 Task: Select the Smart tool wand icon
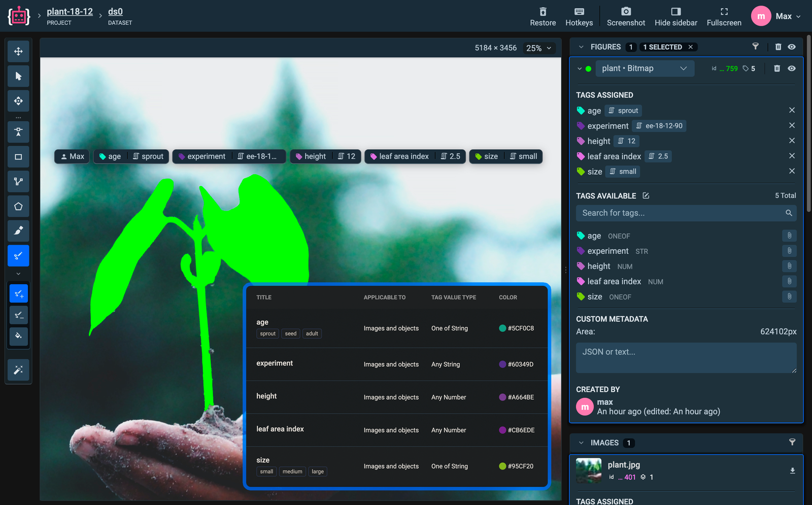[18, 369]
